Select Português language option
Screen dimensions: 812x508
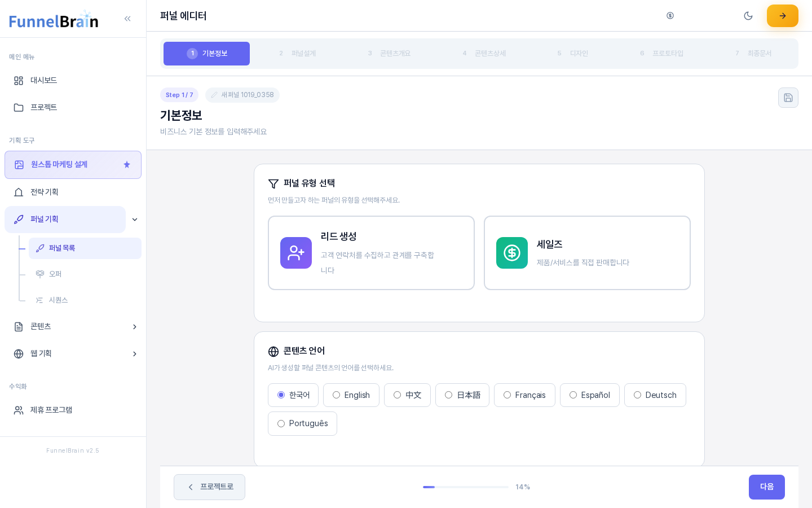pyautogui.click(x=302, y=423)
